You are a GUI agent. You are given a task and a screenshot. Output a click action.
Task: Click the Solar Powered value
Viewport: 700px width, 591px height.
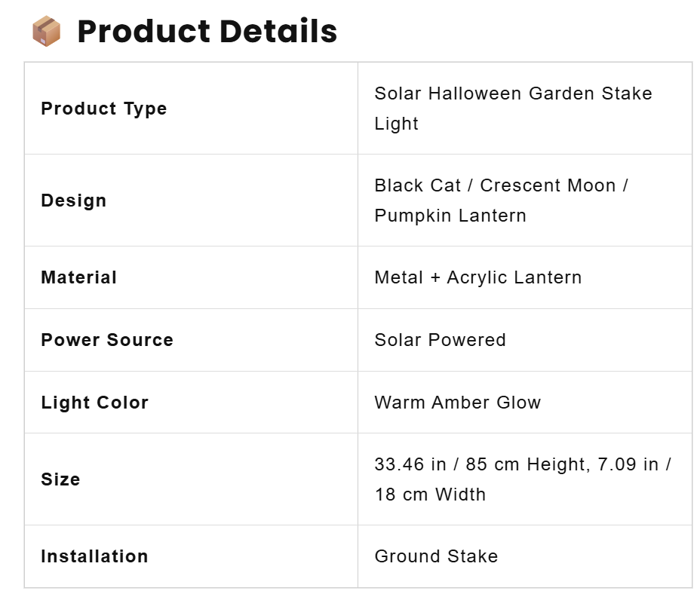click(441, 339)
